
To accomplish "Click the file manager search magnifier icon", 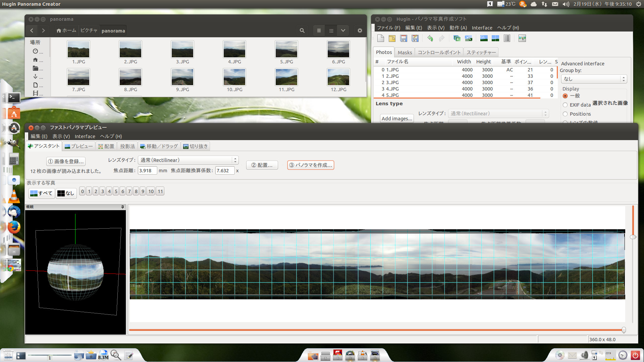I will [302, 31].
